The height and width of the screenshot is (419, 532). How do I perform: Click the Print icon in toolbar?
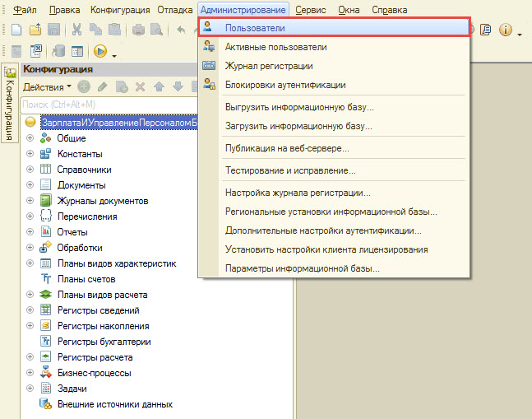tap(138, 30)
